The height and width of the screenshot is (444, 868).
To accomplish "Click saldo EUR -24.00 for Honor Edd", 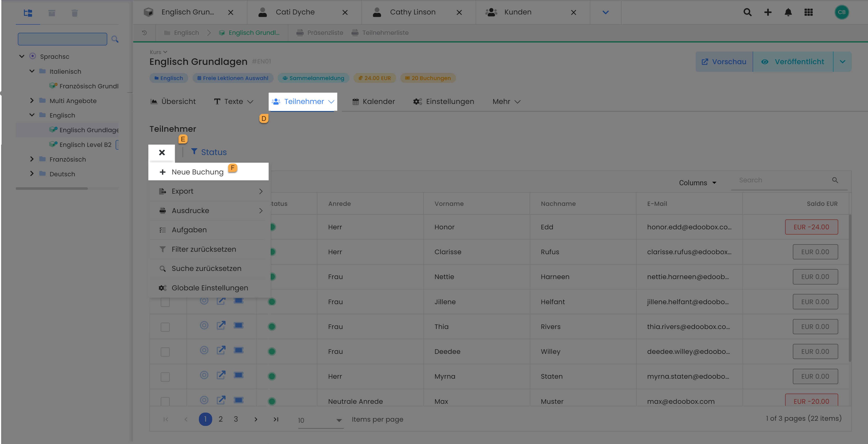I will [811, 227].
